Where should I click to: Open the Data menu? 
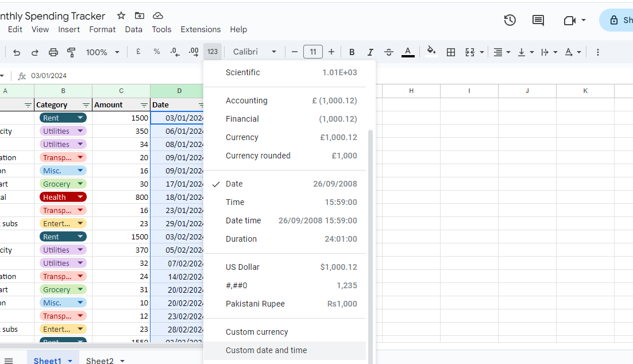tap(134, 29)
